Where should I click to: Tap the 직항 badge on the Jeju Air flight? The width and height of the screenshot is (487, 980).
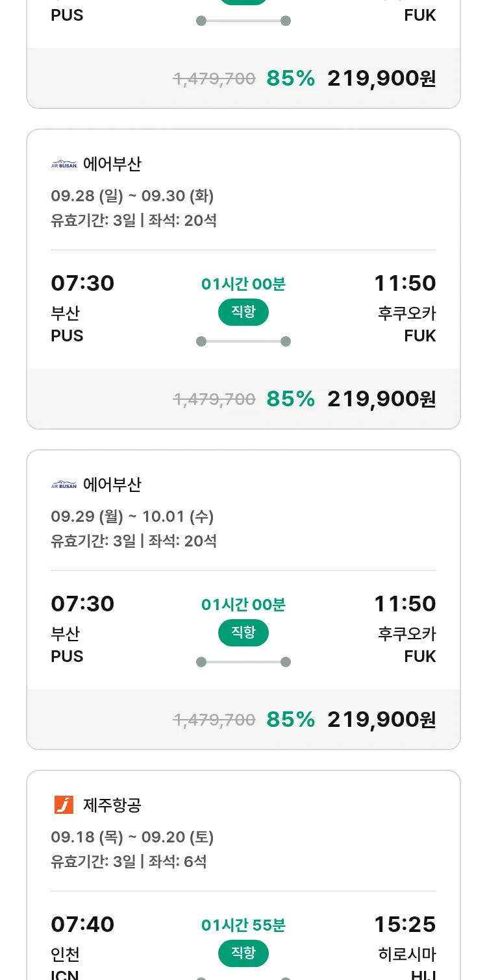click(243, 953)
